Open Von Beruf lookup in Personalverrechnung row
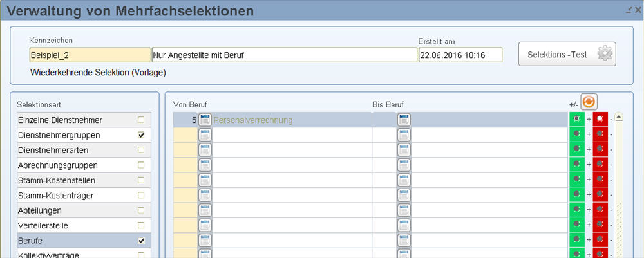The height and width of the screenshot is (258, 644). 205,120
